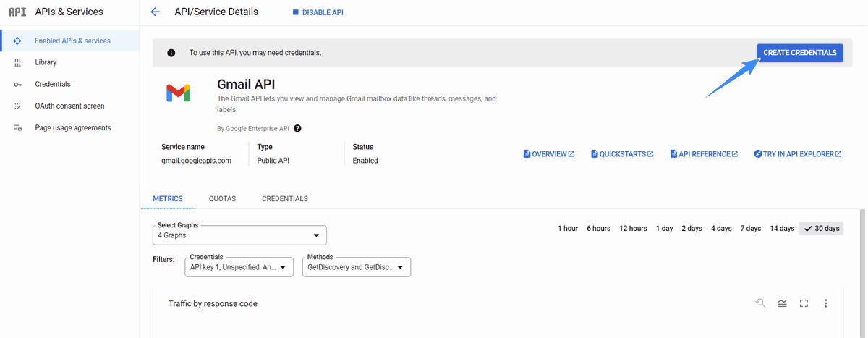Open the Select Graphs dropdown

[239, 235]
